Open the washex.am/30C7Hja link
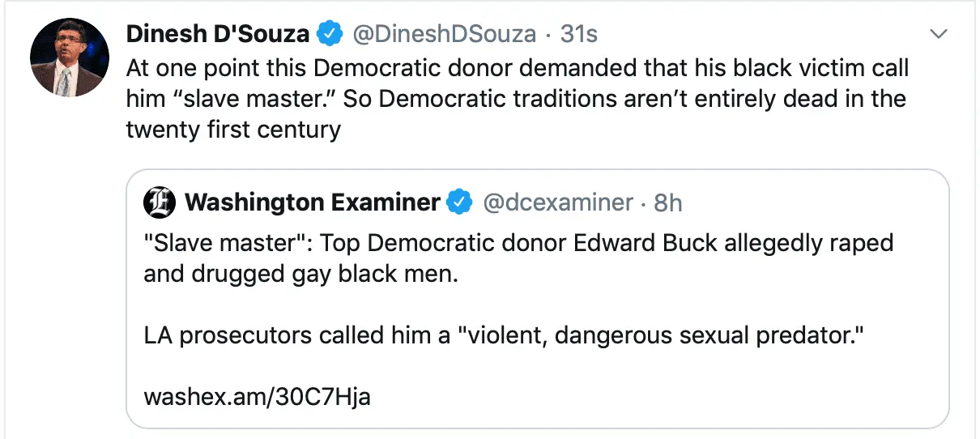 [258, 397]
